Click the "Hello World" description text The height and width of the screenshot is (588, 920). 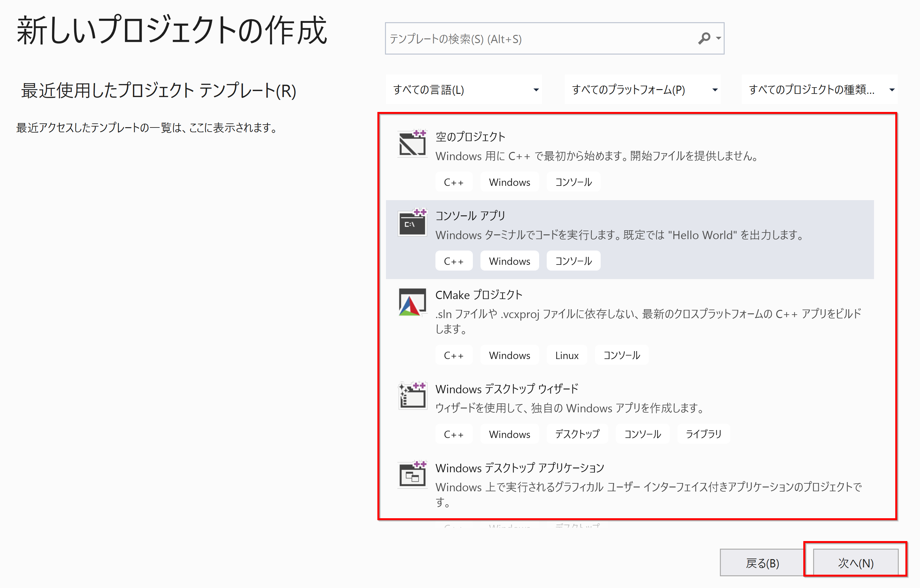tap(620, 235)
